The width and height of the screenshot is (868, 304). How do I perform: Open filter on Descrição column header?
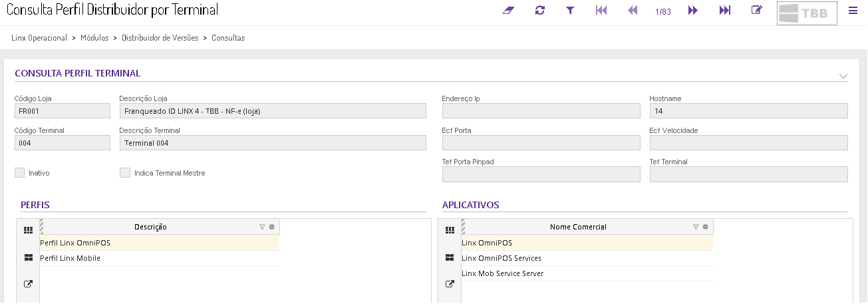(x=262, y=227)
